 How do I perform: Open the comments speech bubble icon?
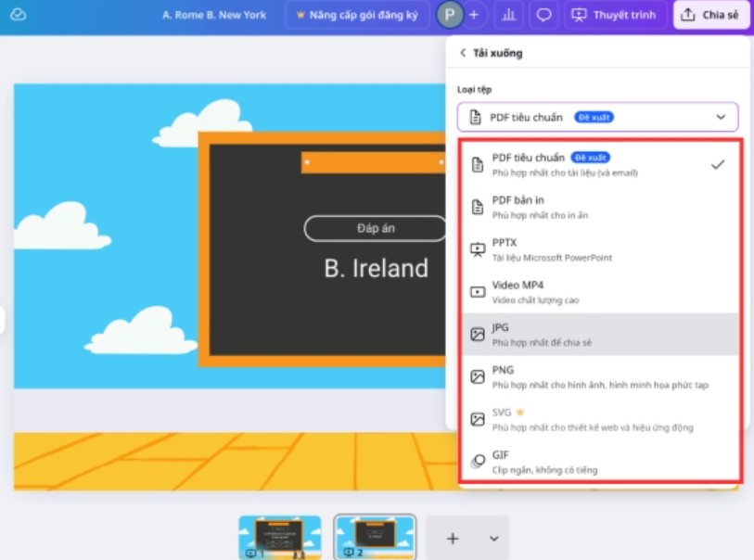point(544,15)
